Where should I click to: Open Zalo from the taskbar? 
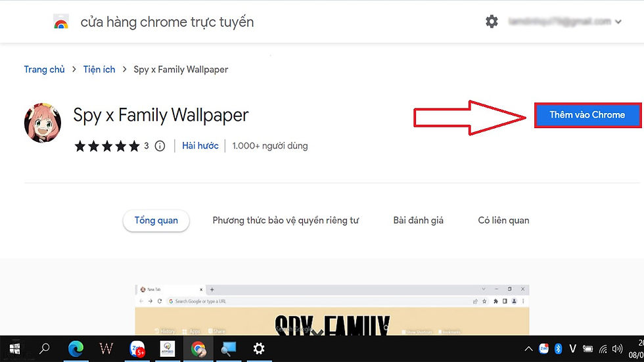[137, 349]
